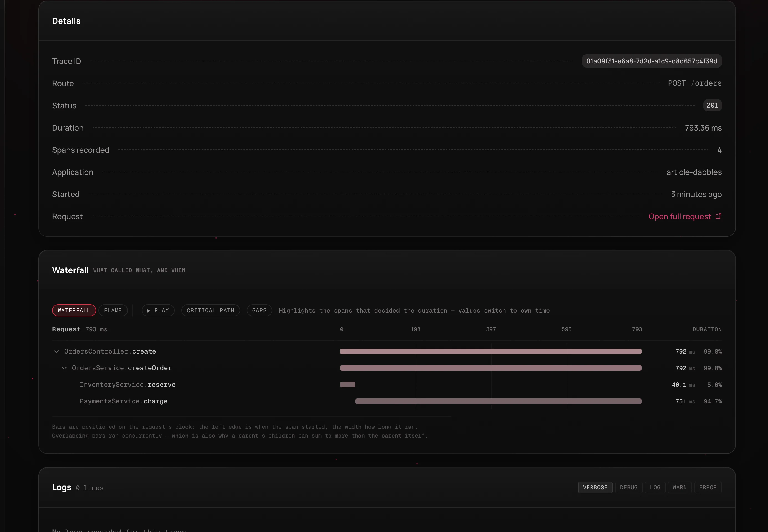Click the Waterfall section heading
This screenshot has height=532, width=768.
(70, 270)
